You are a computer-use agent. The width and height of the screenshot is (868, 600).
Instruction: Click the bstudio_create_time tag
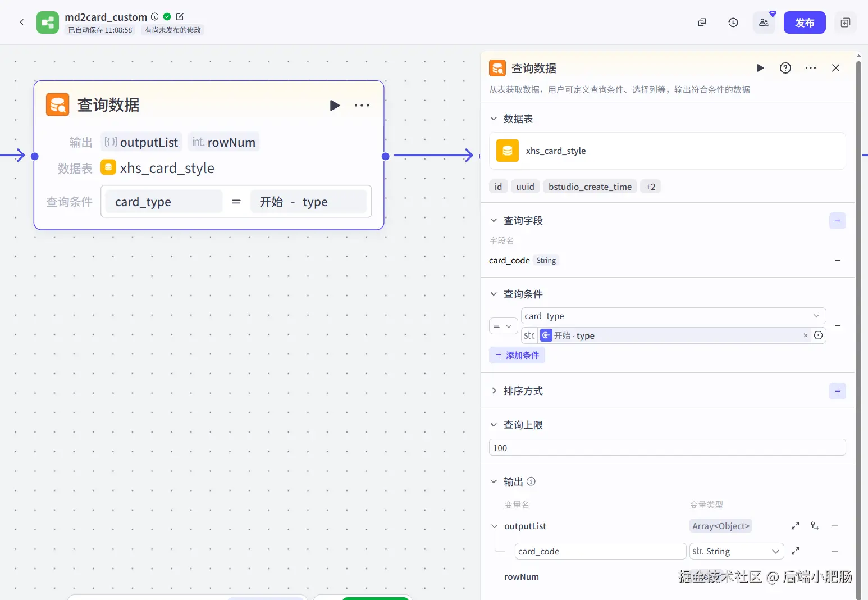590,187
